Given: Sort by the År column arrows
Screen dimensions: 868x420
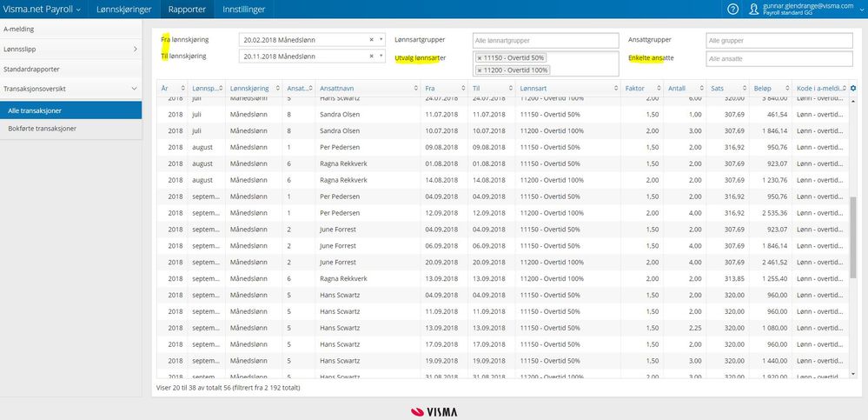Looking at the screenshot, I should (182, 88).
